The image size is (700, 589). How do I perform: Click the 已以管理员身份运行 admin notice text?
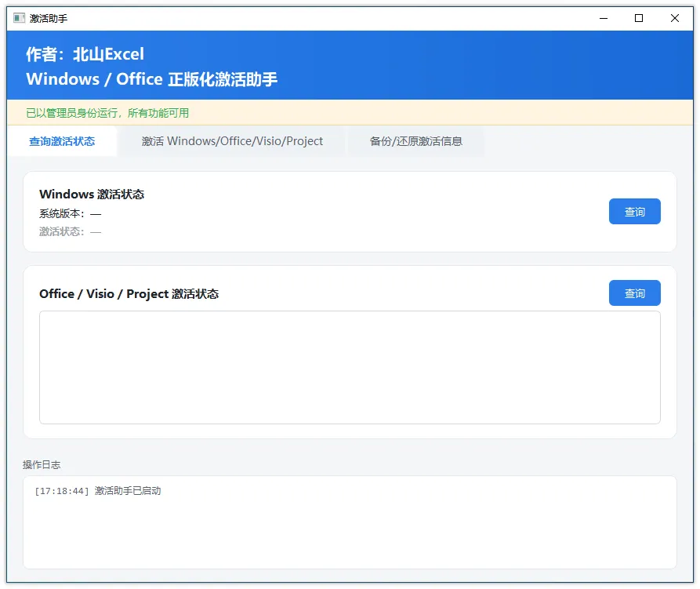pos(107,113)
